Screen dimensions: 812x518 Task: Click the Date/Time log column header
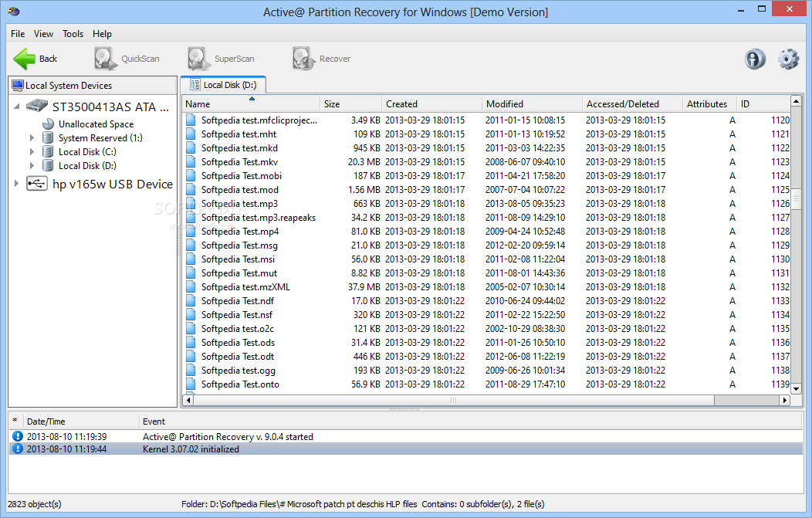(81, 422)
